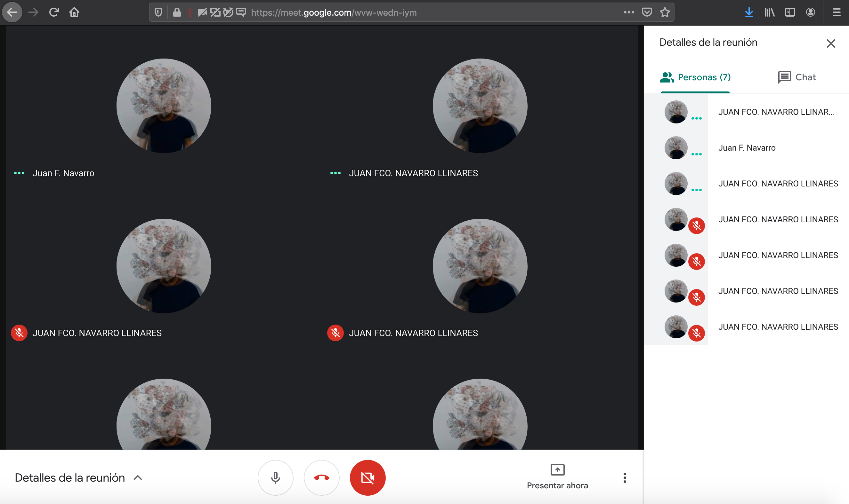Click the muted mic icon of last participant
This screenshot has height=504, width=849.
point(696,333)
